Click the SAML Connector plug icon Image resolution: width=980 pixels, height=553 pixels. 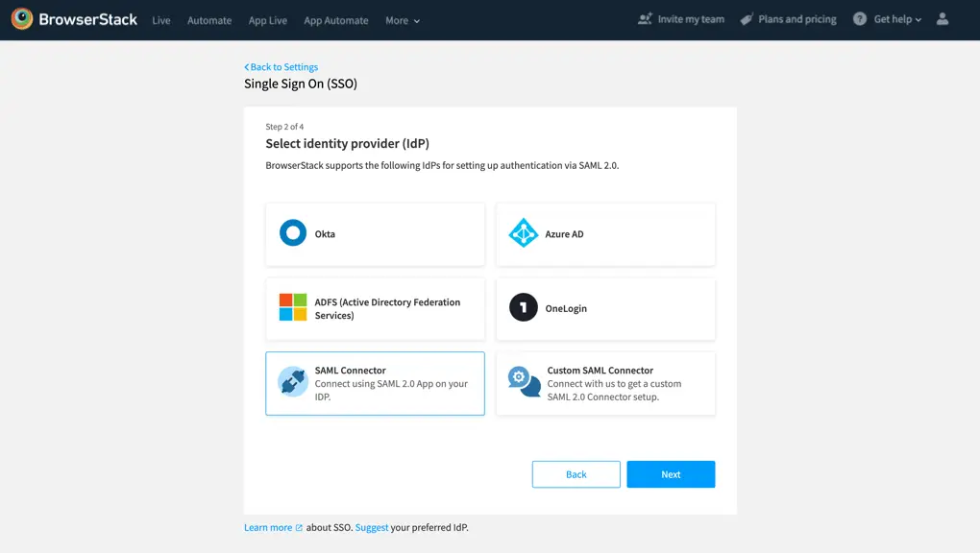(292, 382)
